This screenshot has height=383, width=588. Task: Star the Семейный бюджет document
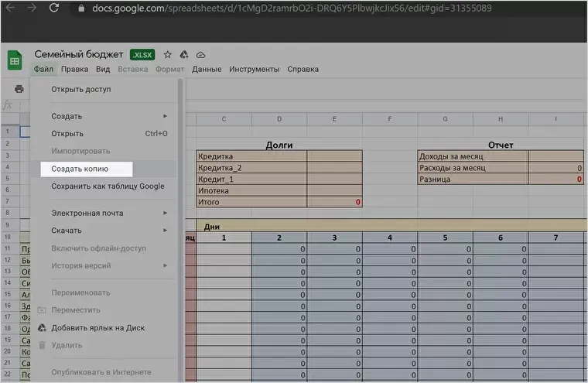coord(168,55)
